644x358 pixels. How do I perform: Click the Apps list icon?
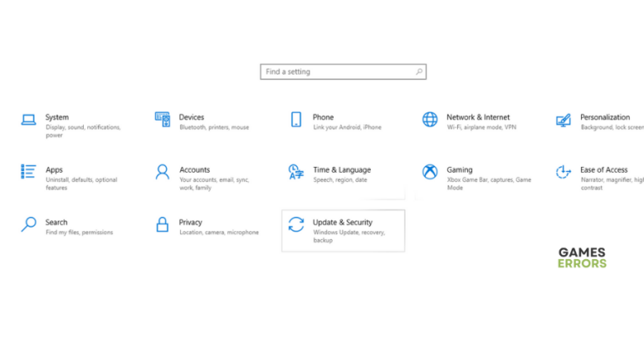point(29,172)
